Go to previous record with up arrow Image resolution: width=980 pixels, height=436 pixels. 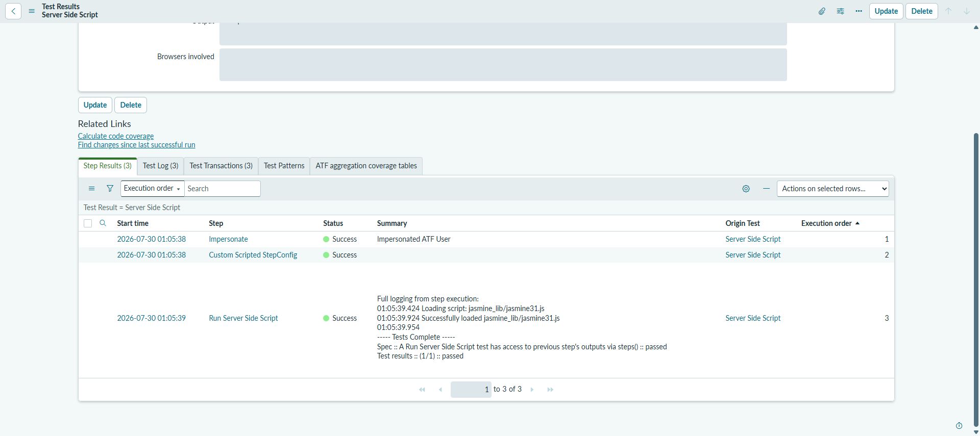pos(948,11)
